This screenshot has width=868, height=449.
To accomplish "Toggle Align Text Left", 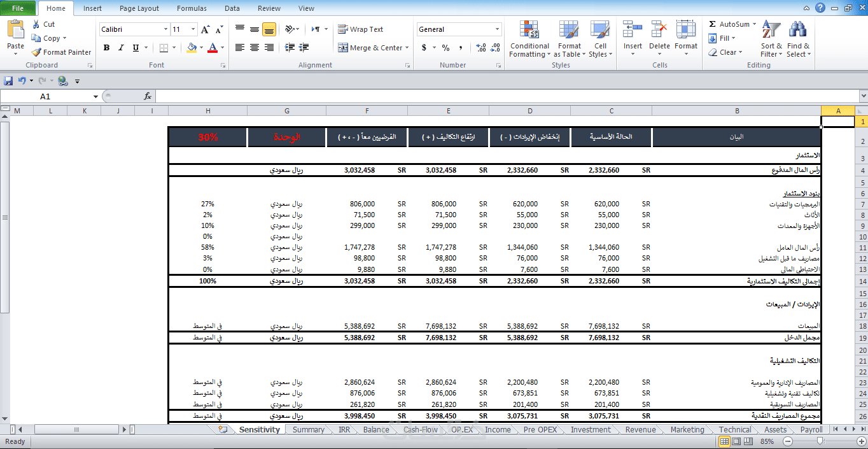I will coord(240,48).
